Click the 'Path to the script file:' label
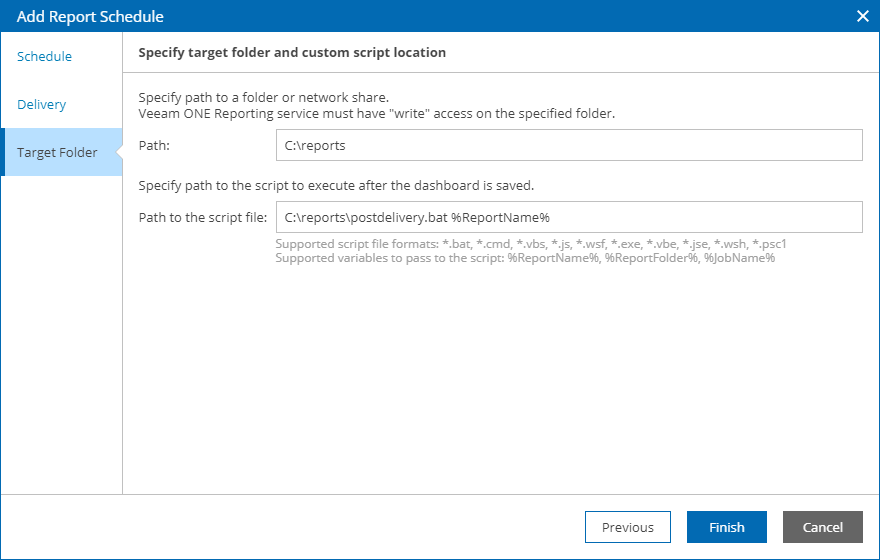Screen dimensions: 880x560 pyautogui.click(x=202, y=218)
